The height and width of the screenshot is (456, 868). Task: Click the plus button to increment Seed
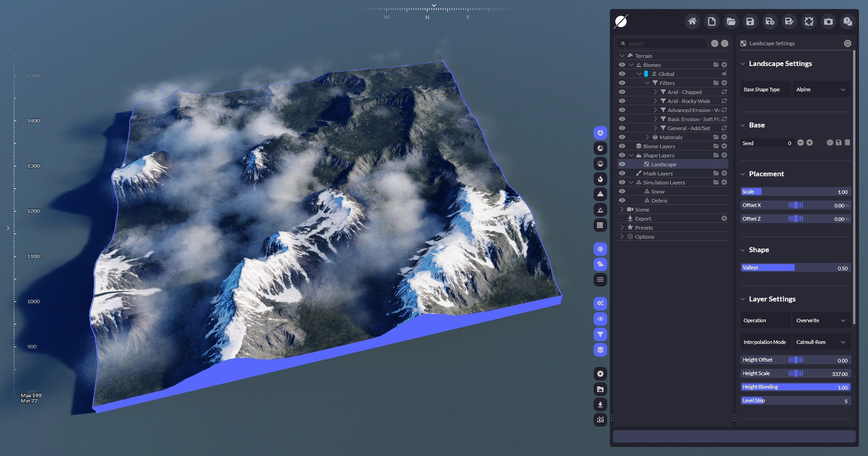[810, 143]
